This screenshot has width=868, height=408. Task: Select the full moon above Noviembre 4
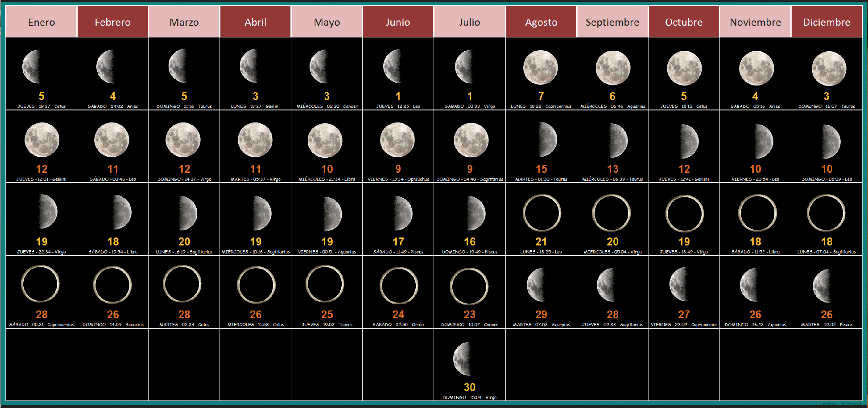click(x=756, y=68)
